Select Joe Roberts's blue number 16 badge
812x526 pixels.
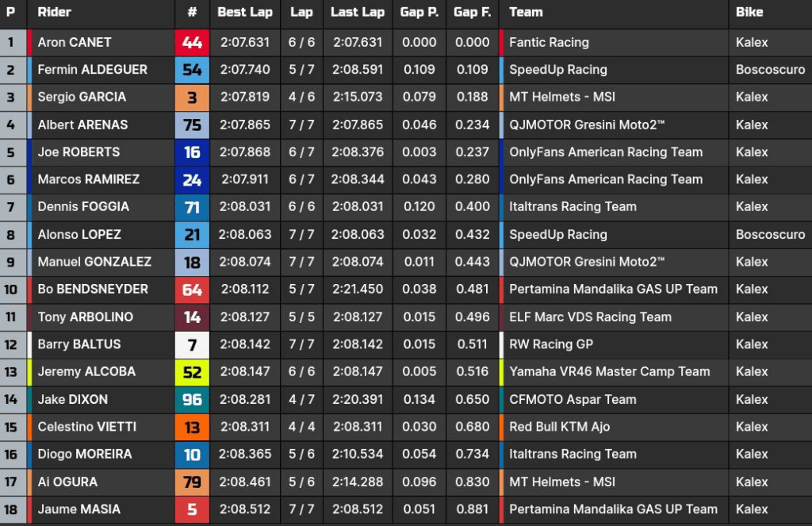(192, 152)
